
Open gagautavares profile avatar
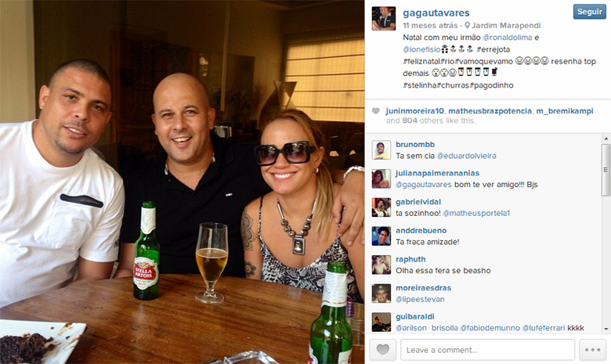coord(383,18)
